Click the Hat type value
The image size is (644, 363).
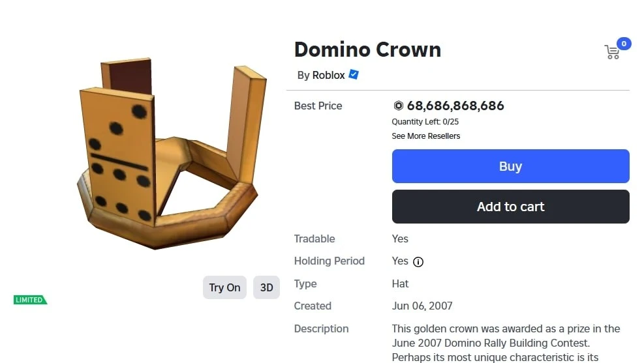[x=400, y=283]
